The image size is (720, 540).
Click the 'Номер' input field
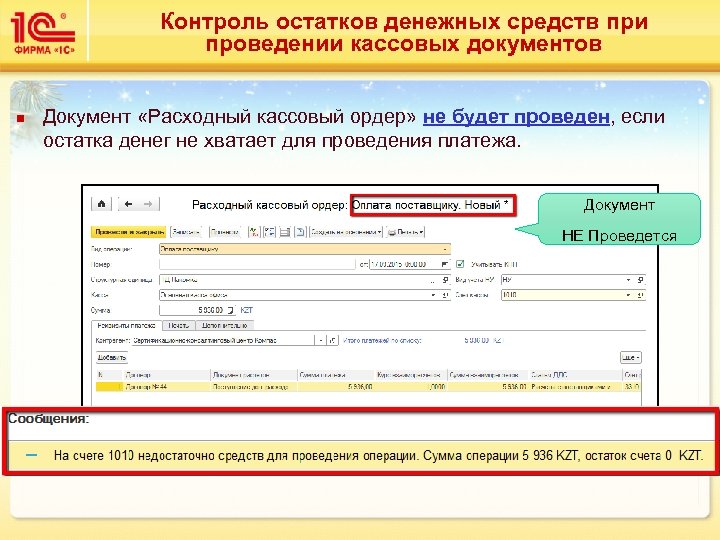[x=257, y=264]
